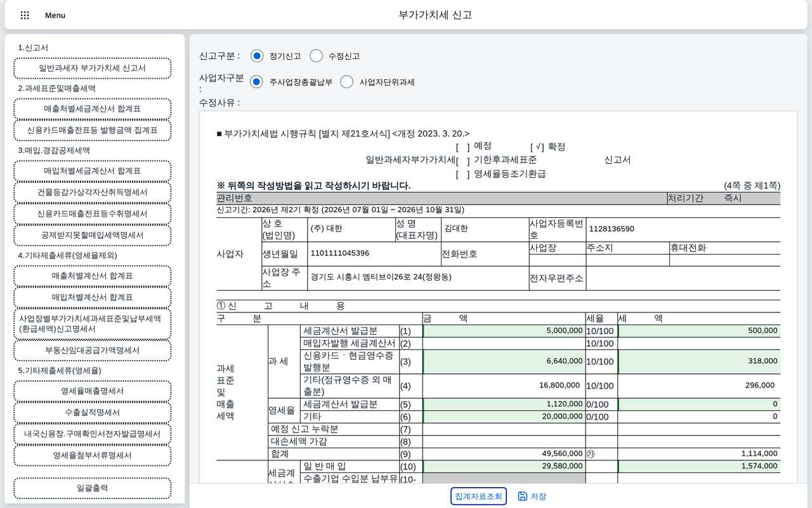Viewport: 812px width, 508px height.
Task: Click 세액 field showing 500,000
Action: (699, 331)
